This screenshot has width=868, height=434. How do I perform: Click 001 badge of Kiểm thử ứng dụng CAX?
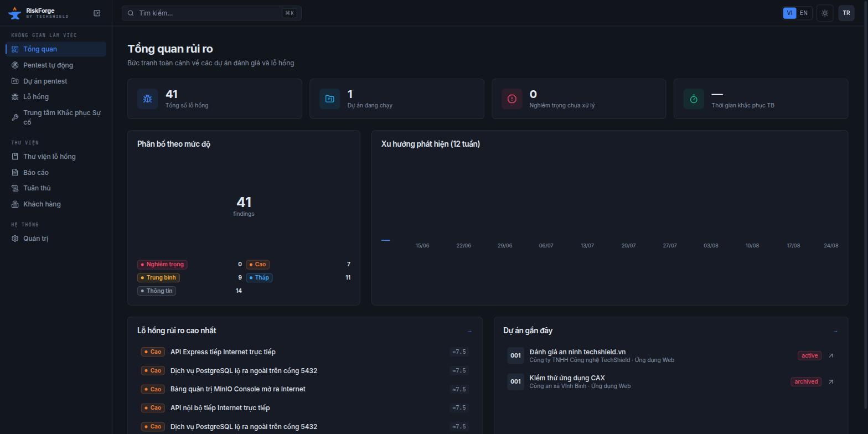tap(515, 381)
